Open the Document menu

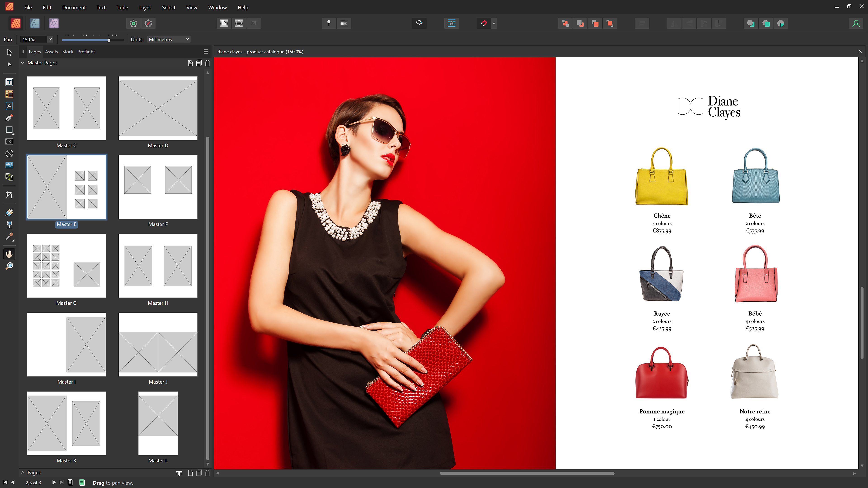coord(73,7)
